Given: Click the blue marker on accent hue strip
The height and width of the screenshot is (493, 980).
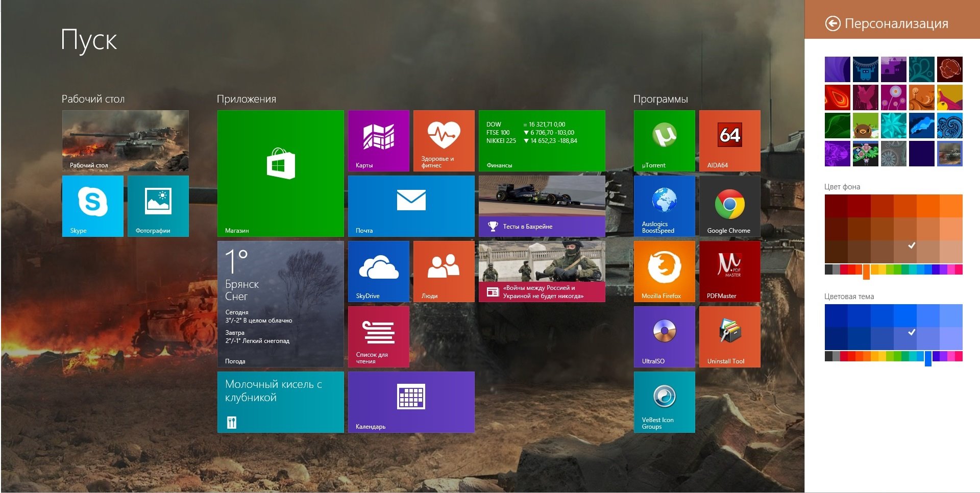Looking at the screenshot, I should (x=928, y=358).
